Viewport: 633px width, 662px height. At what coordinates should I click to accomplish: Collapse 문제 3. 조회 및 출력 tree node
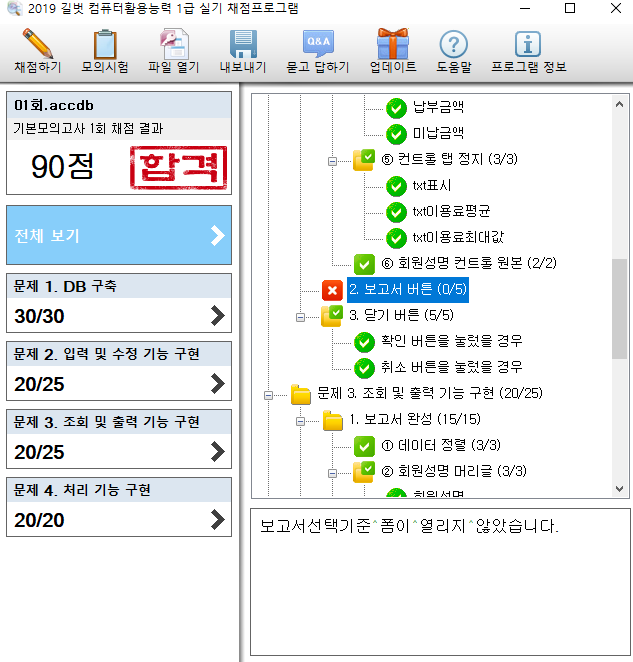coord(269,394)
